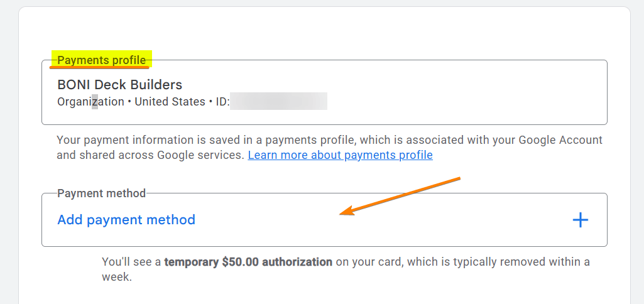
Task: Click the word "week." in authorization note
Action: (x=117, y=276)
